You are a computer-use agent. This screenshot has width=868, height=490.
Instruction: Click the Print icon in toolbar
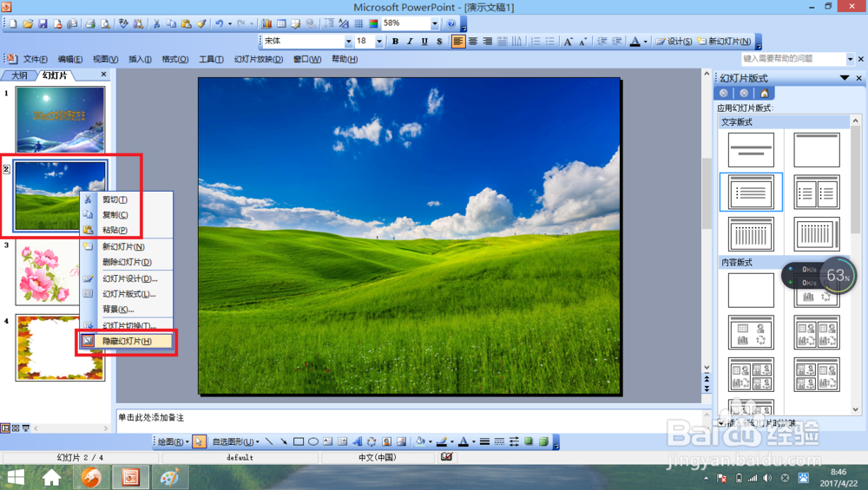[90, 23]
